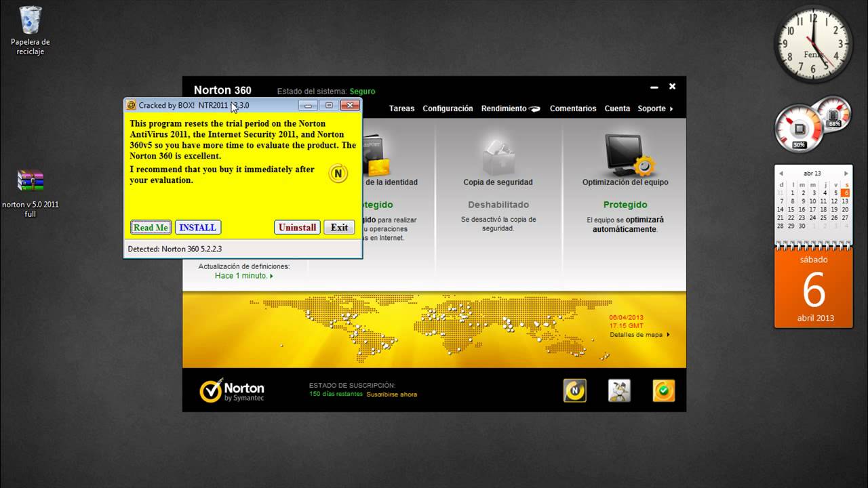Expand Detalles de mapa arrow

pyautogui.click(x=668, y=335)
